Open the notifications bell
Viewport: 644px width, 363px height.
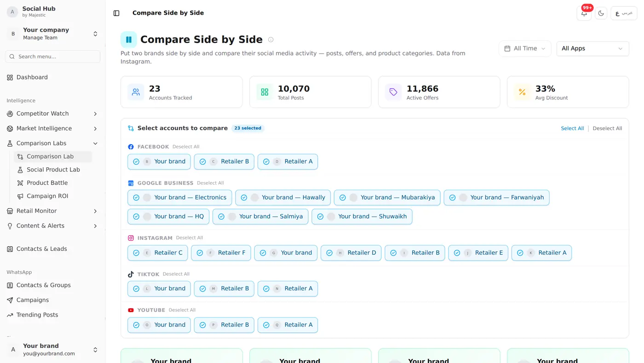[584, 13]
